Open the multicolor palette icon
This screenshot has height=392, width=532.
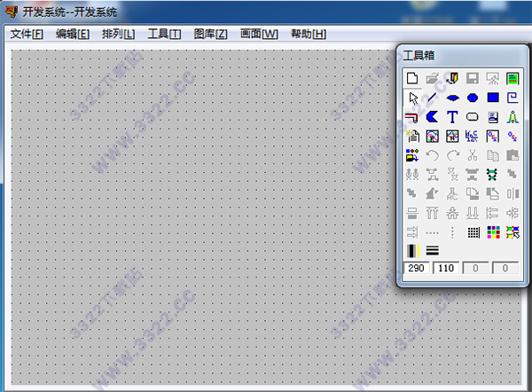493,232
